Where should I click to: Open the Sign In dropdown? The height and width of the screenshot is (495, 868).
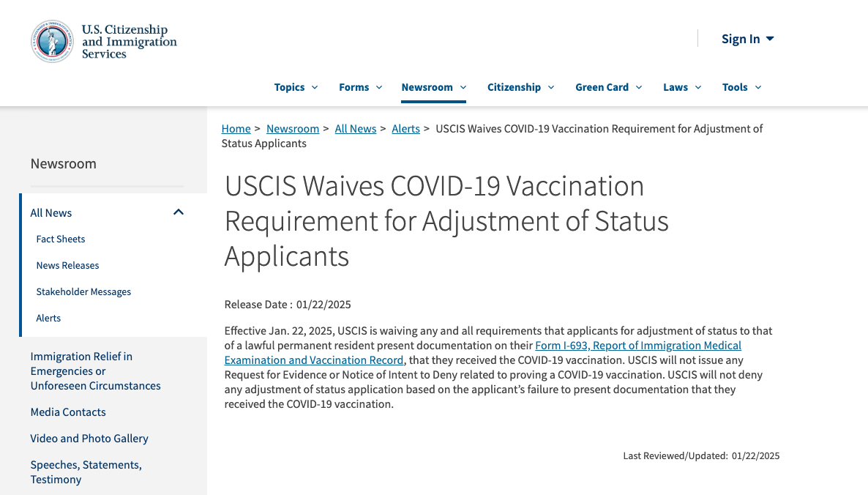tap(747, 39)
